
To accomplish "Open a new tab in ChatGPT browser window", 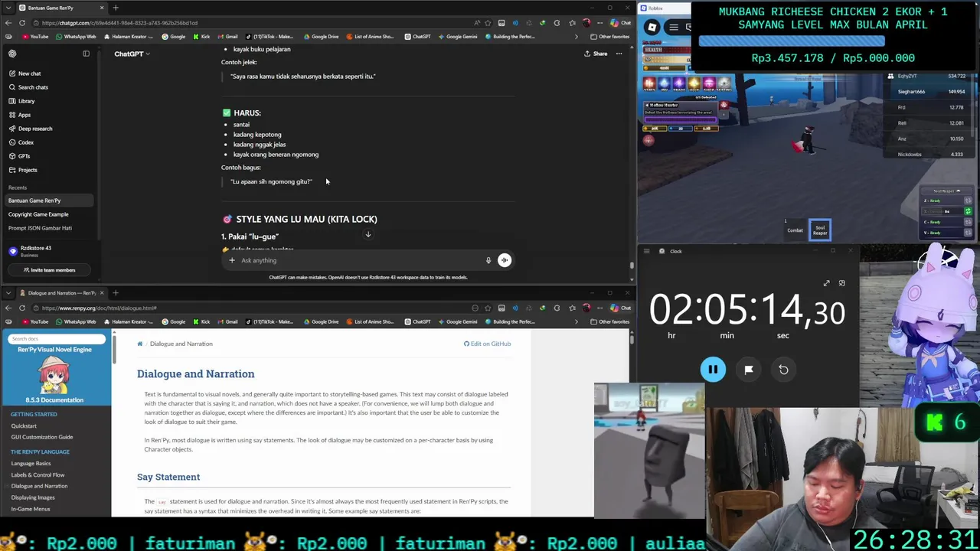I will coord(116,8).
